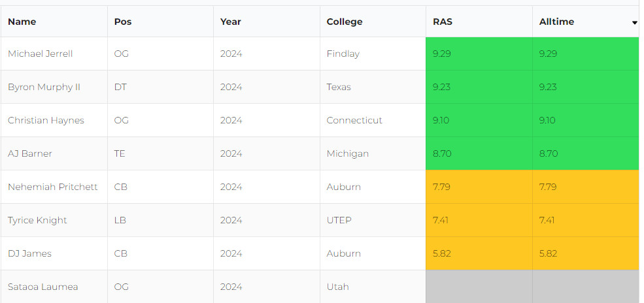This screenshot has height=303, width=644.
Task: Click AJ Barner name cell
Action: point(54,153)
